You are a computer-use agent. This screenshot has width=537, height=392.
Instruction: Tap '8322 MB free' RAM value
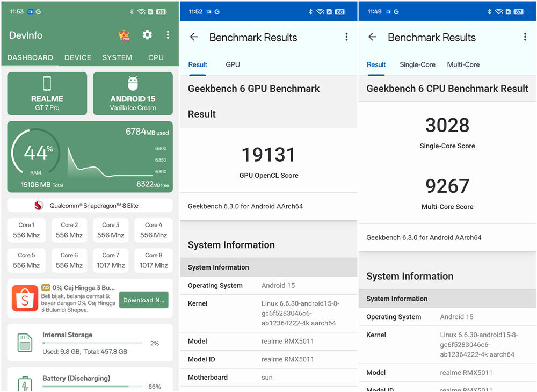(x=153, y=184)
